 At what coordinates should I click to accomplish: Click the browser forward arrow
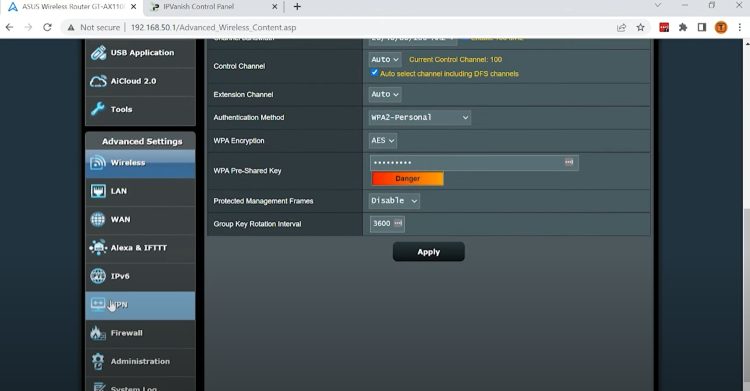tap(28, 27)
